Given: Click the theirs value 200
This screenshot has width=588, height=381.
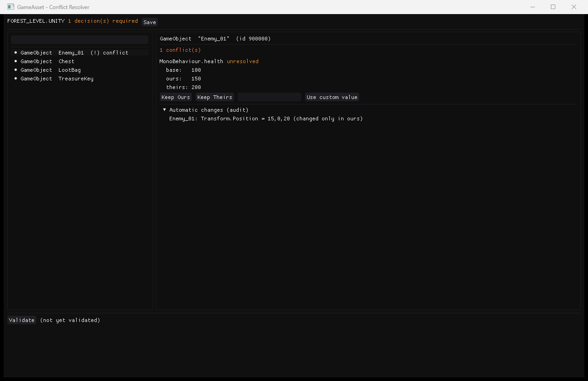Looking at the screenshot, I should [196, 88].
